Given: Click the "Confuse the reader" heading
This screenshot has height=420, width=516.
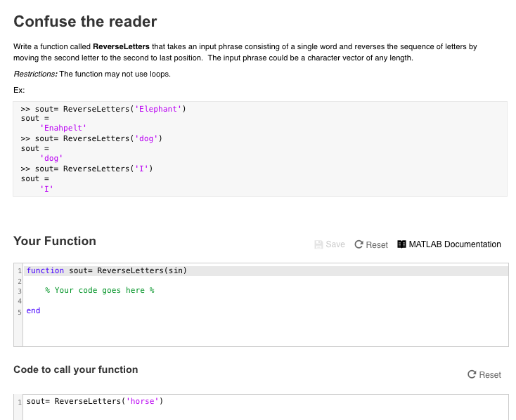Looking at the screenshot, I should [x=85, y=22].
